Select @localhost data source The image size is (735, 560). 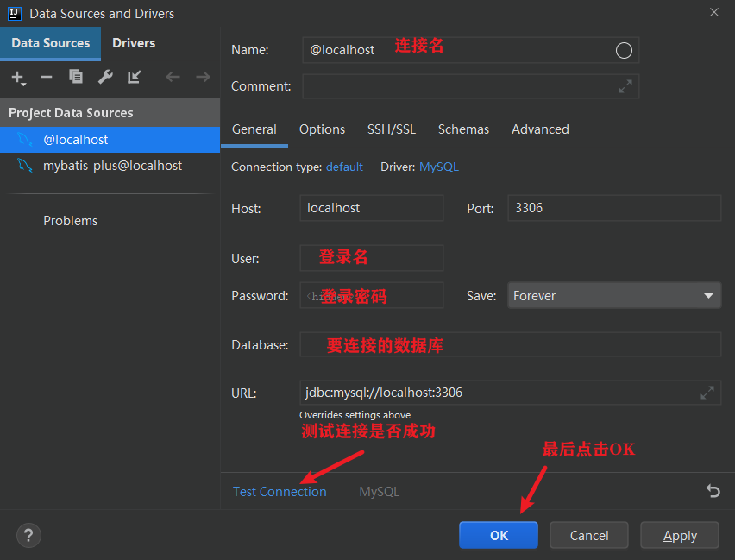[110, 140]
